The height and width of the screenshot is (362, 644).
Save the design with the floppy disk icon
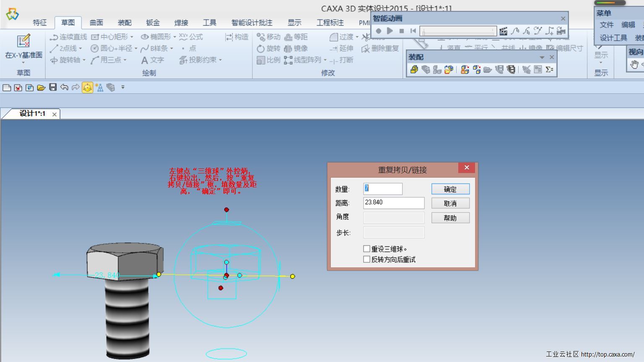point(53,87)
